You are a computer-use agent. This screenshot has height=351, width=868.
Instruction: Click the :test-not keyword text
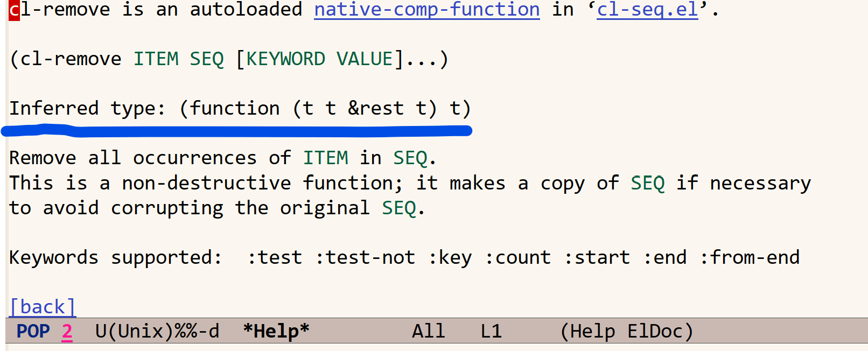tap(365, 257)
